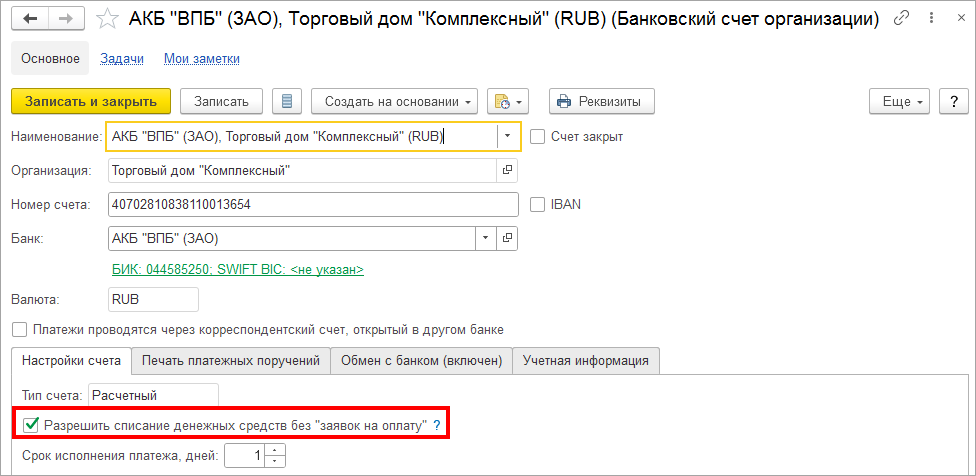976x476 pixels.
Task: Click the document list icon button
Action: pos(287,101)
